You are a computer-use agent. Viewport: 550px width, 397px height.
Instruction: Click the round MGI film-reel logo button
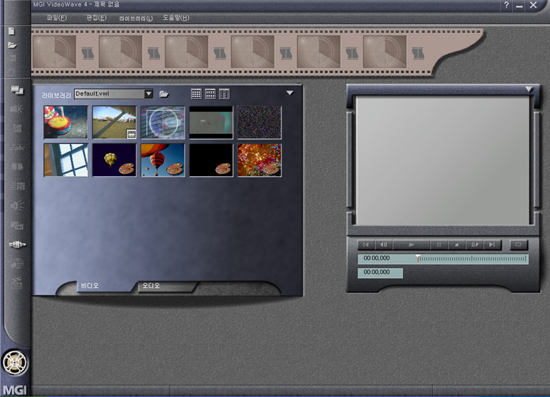pos(15,363)
